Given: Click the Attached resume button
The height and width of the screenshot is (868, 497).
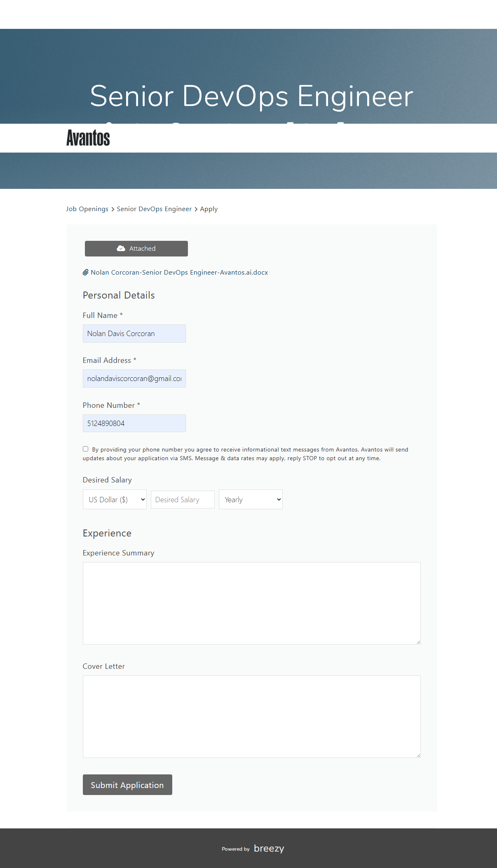Looking at the screenshot, I should 136,249.
